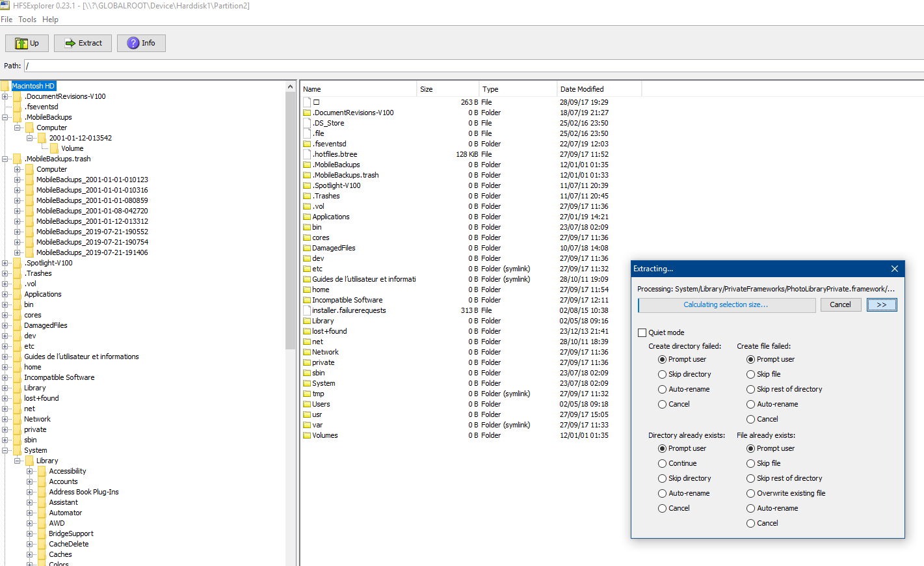
Task: Click the DamagedFiles folder icon in the tree
Action: click(x=18, y=325)
